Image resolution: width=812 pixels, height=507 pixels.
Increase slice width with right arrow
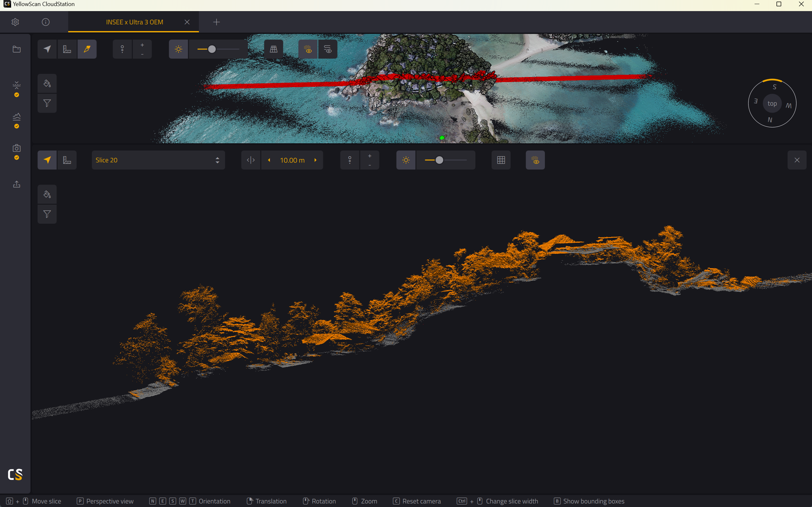[x=315, y=160]
